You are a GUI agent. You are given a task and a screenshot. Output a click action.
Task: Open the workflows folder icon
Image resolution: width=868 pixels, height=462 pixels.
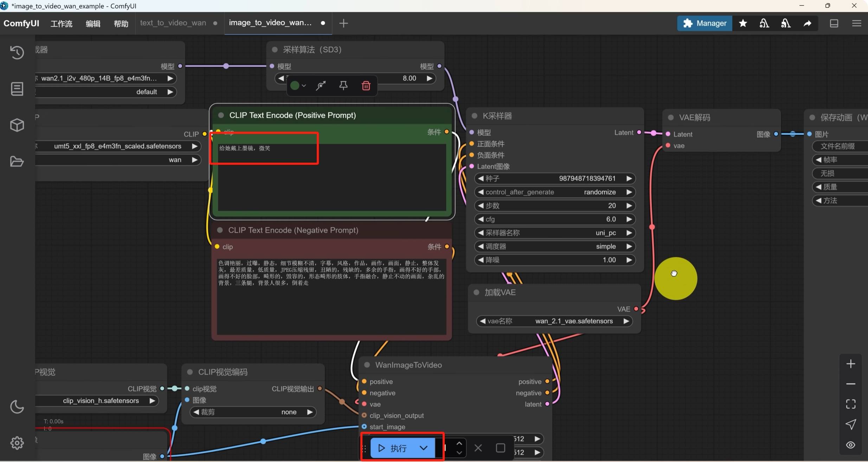[17, 162]
